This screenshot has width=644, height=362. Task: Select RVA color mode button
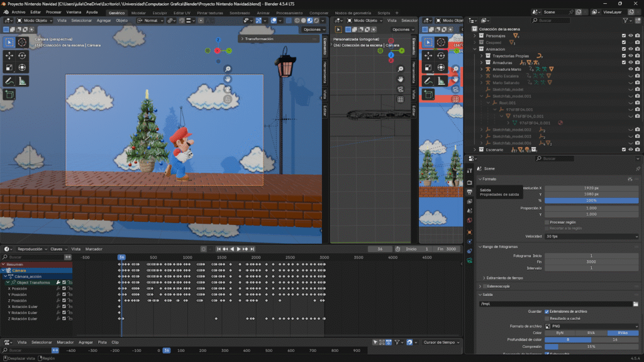[591, 333]
